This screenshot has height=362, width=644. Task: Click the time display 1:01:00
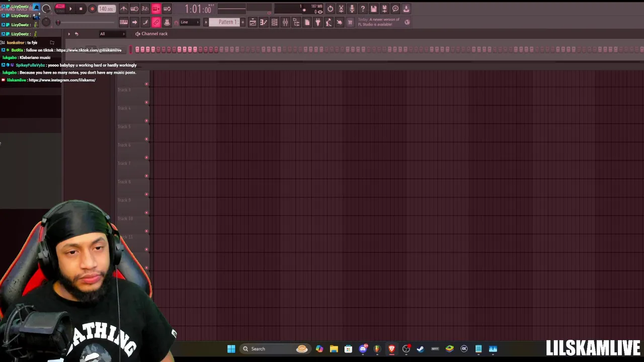(198, 9)
